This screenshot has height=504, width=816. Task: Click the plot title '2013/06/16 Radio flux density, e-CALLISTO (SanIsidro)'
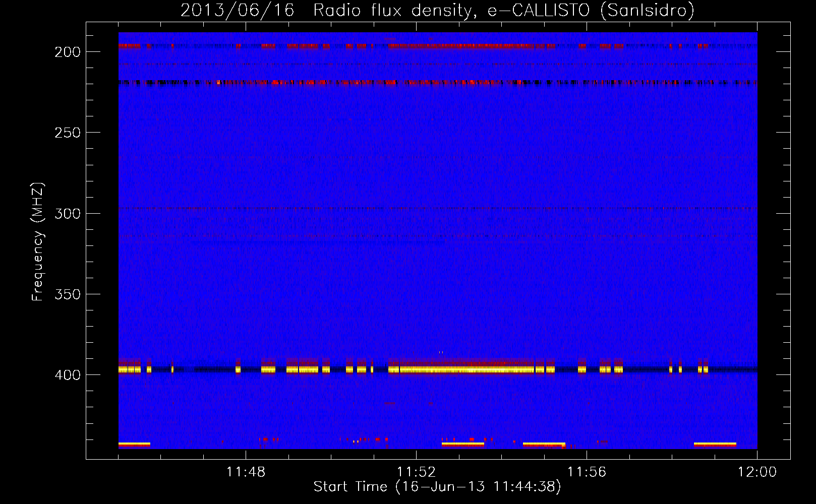(x=437, y=10)
